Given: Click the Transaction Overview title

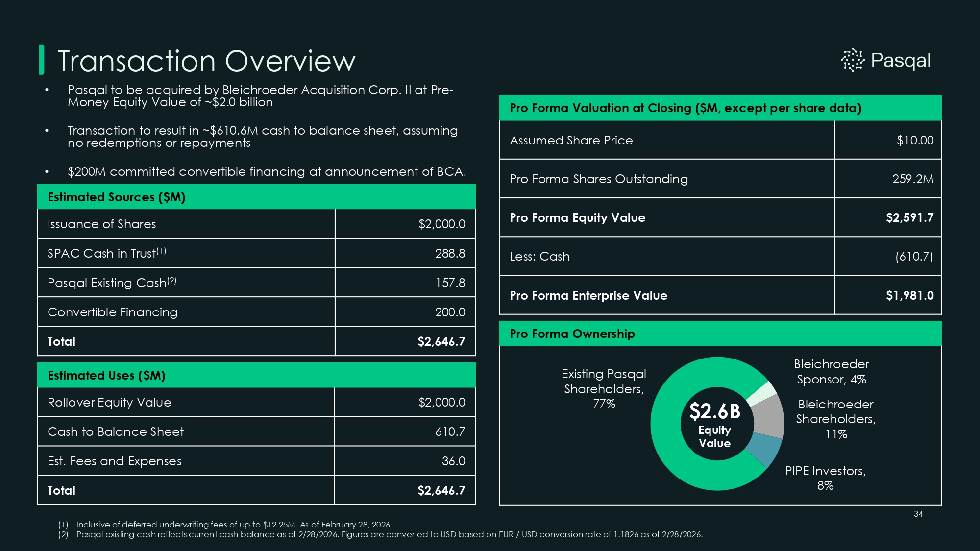Looking at the screenshot, I should [206, 61].
